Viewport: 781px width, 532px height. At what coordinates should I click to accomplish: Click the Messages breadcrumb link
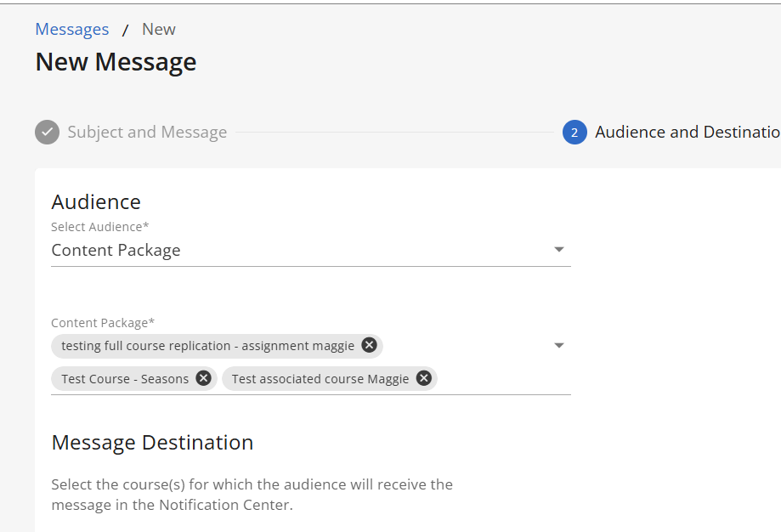tap(71, 30)
